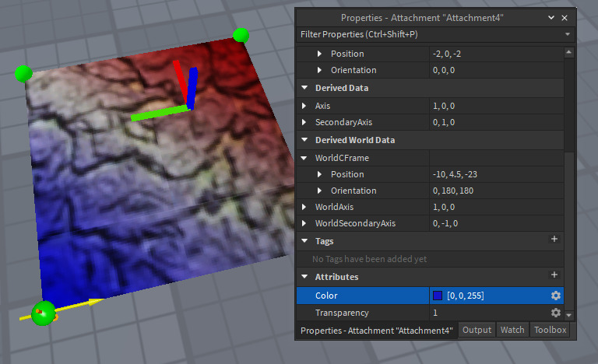Expand WorldCFrame Position -10, 4.5, -23

[x=319, y=174]
